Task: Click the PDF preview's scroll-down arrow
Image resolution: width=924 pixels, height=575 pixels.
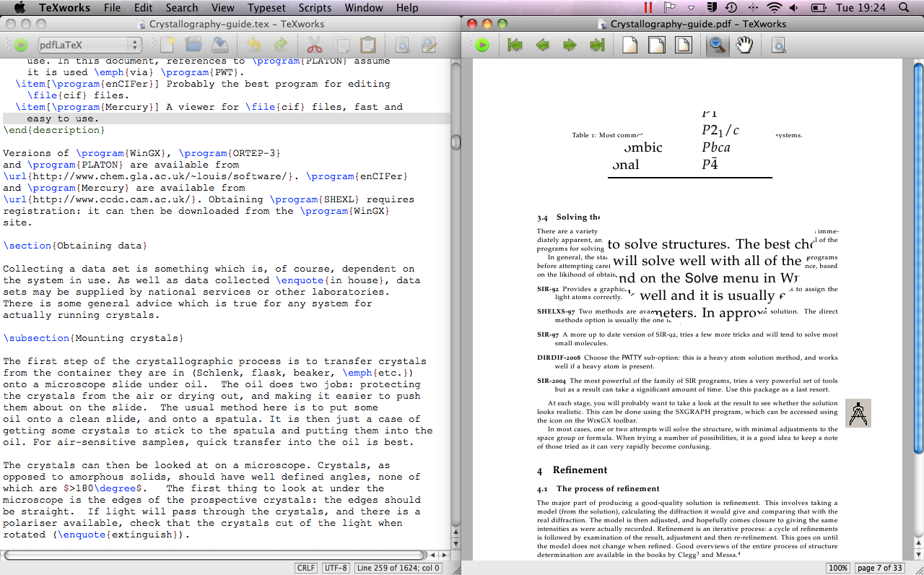Action: click(x=918, y=554)
